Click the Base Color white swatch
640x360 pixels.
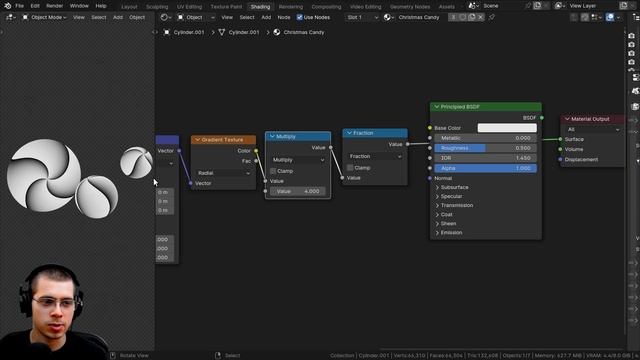click(507, 128)
